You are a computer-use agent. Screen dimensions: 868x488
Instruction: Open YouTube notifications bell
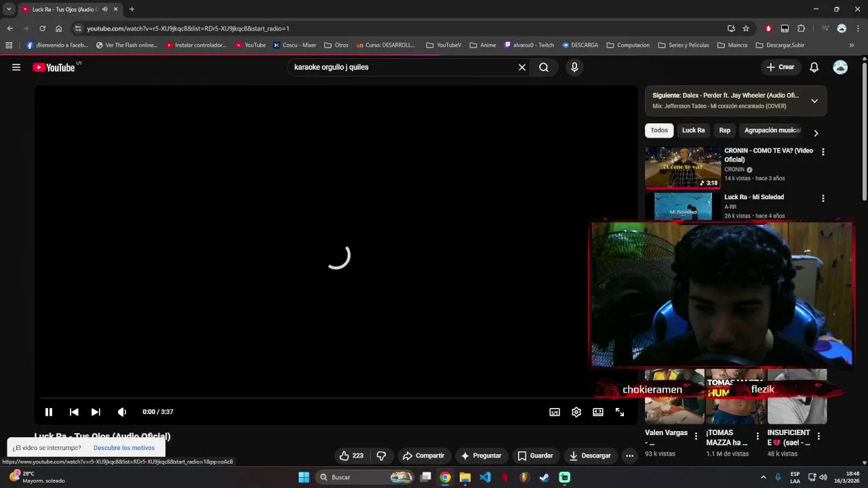(x=814, y=67)
